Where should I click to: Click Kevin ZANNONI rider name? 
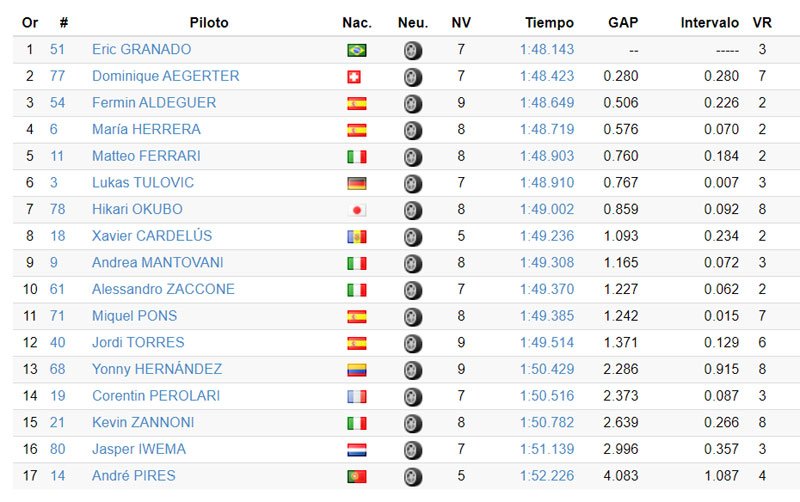[143, 423]
